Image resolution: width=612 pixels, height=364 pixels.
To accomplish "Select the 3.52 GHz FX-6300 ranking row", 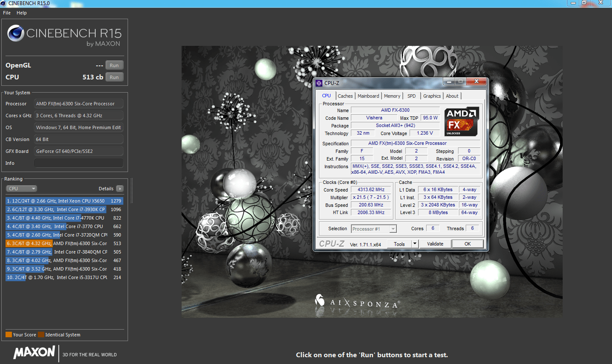I will (x=64, y=269).
